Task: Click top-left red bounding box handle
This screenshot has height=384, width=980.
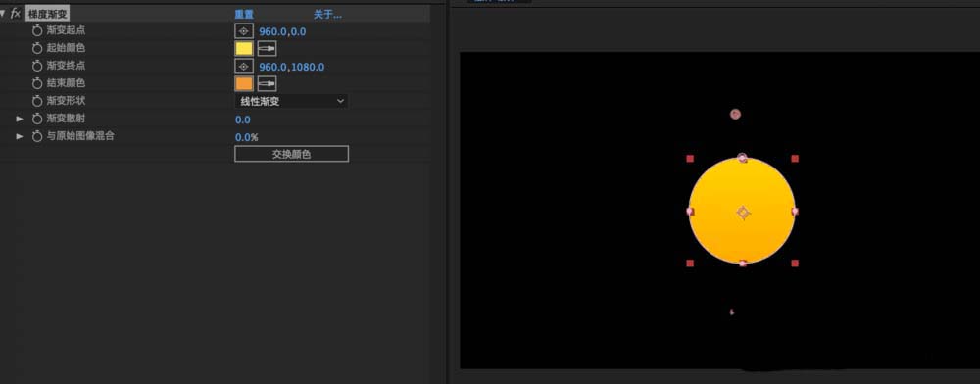Action: (x=690, y=159)
